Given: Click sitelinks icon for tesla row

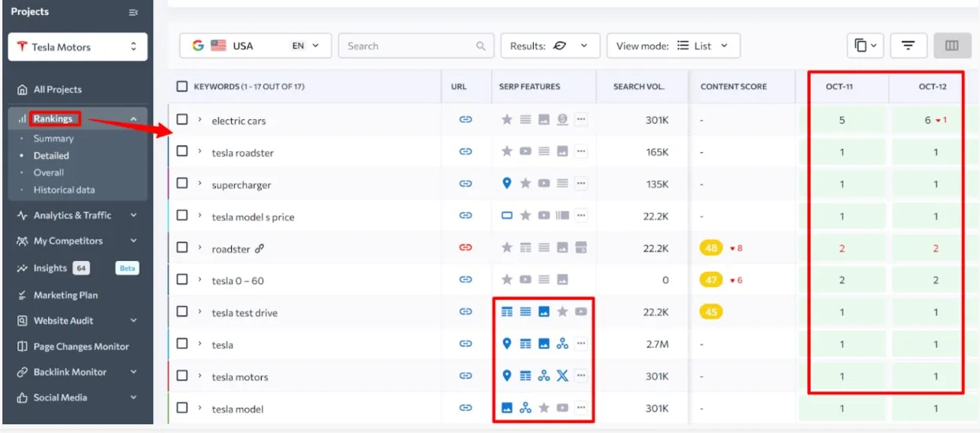Looking at the screenshot, I should pos(562,344).
